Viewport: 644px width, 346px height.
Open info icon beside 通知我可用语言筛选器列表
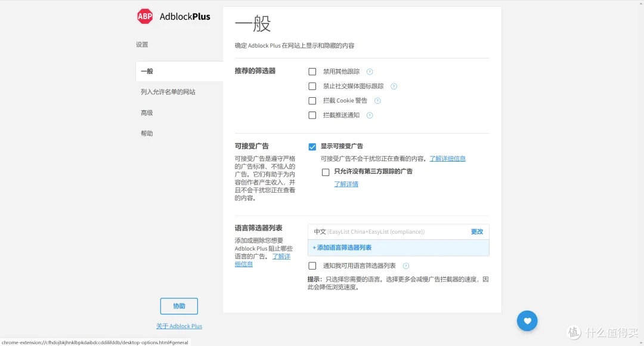[x=406, y=266]
